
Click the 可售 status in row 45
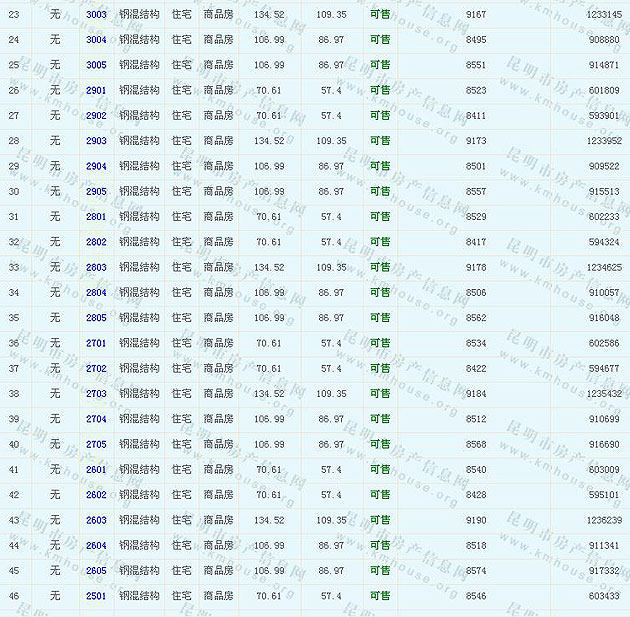coord(380,571)
